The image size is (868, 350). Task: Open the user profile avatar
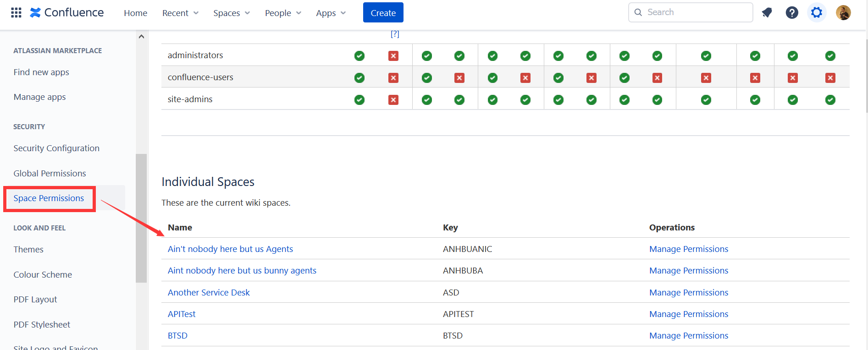coord(843,12)
